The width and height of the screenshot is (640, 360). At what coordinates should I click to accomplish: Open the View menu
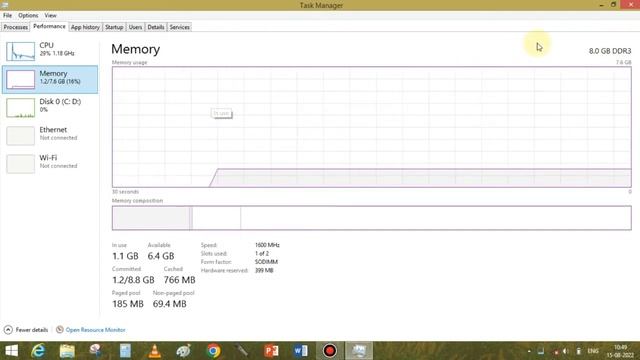coord(51,15)
